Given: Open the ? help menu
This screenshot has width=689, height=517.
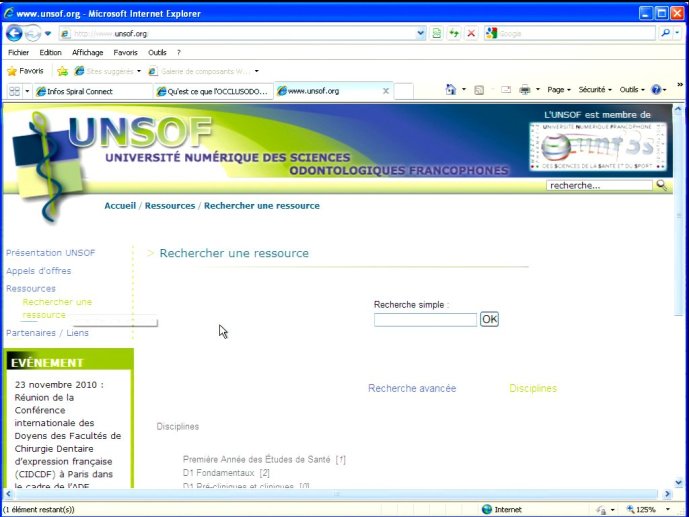Looking at the screenshot, I should pos(178,53).
